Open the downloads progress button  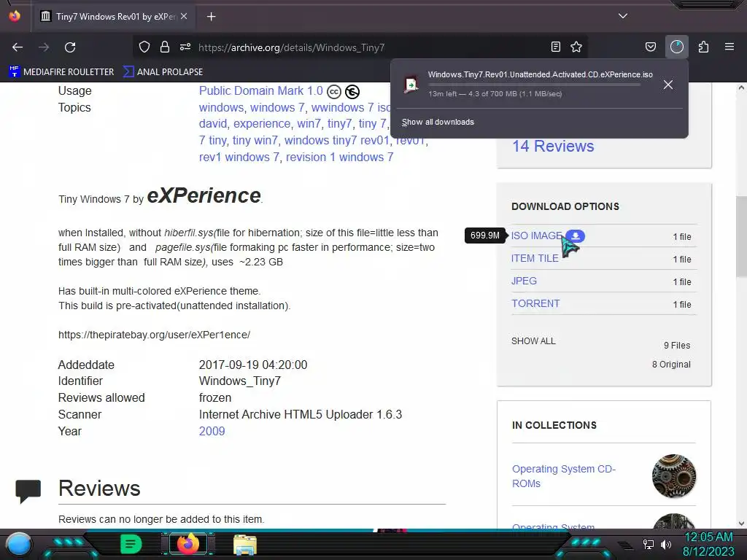click(677, 47)
